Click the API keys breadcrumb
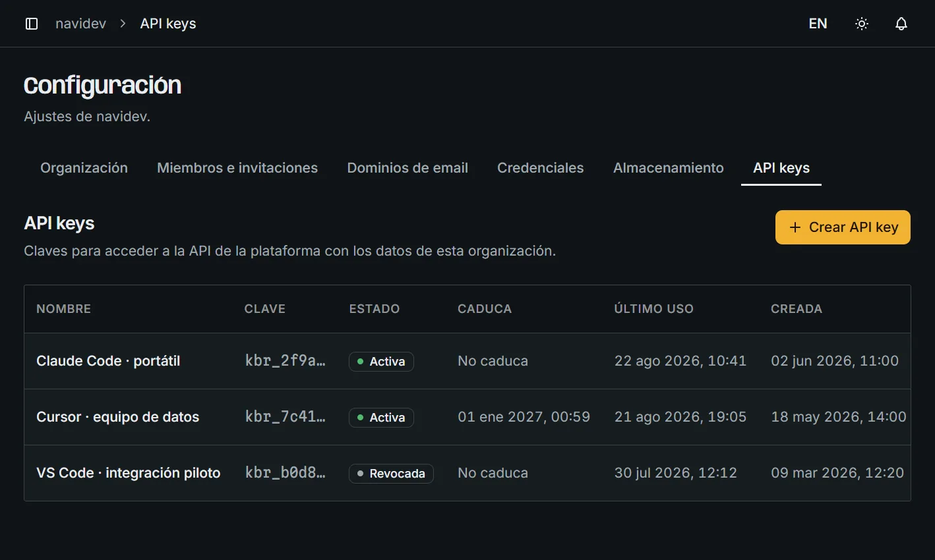Image resolution: width=935 pixels, height=560 pixels. pyautogui.click(x=168, y=24)
